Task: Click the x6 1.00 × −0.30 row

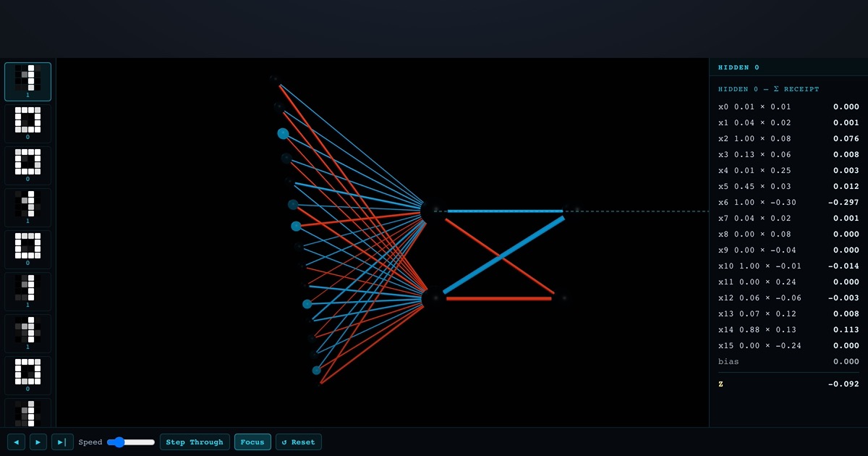Action: click(788, 202)
